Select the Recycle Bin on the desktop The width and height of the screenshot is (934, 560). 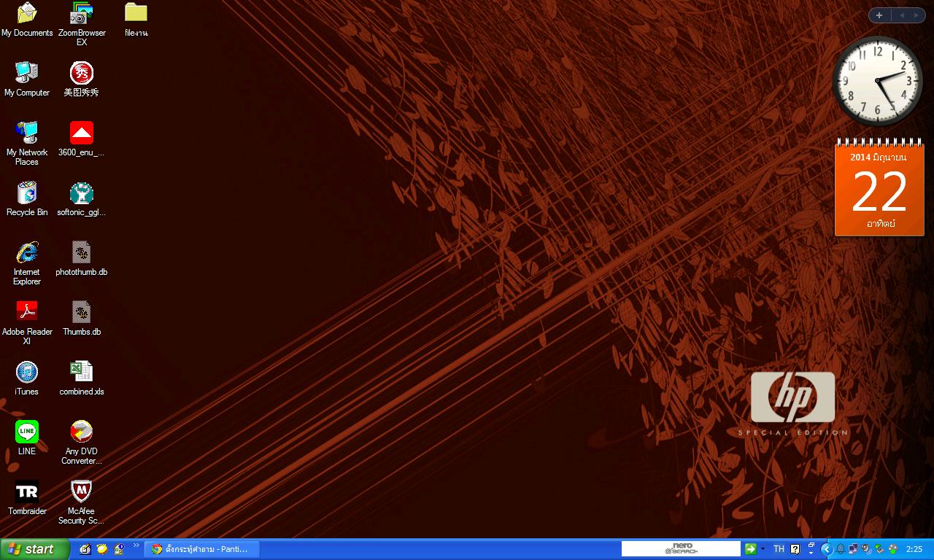(27, 198)
